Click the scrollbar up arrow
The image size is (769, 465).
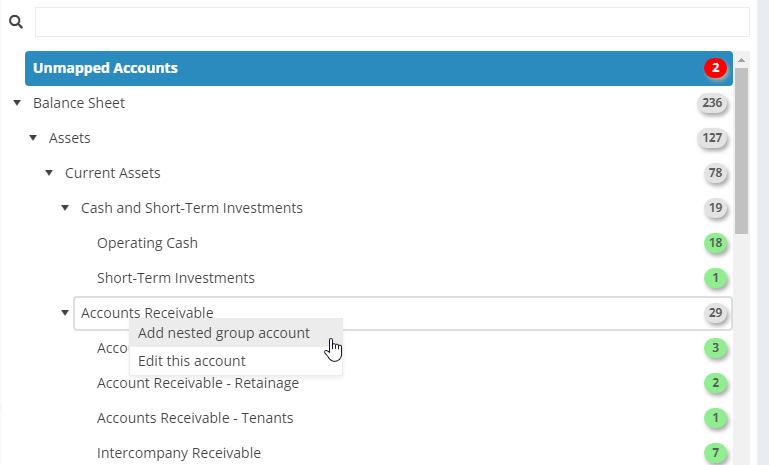[741, 60]
